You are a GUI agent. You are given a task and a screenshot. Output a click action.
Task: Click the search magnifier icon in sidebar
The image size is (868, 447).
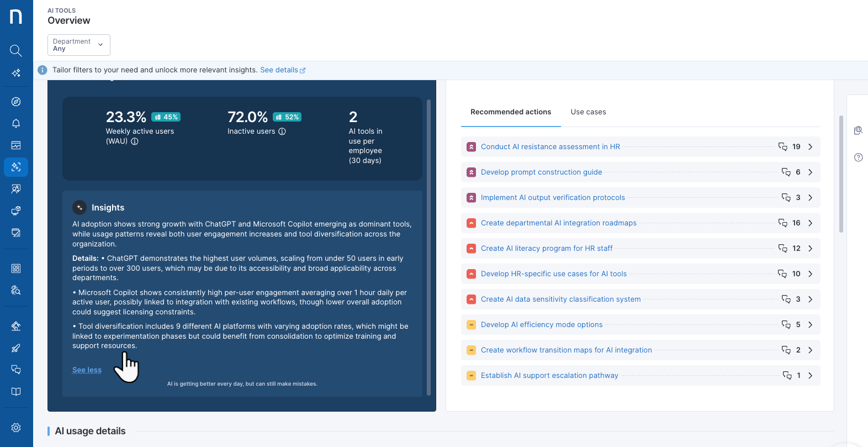pyautogui.click(x=16, y=51)
